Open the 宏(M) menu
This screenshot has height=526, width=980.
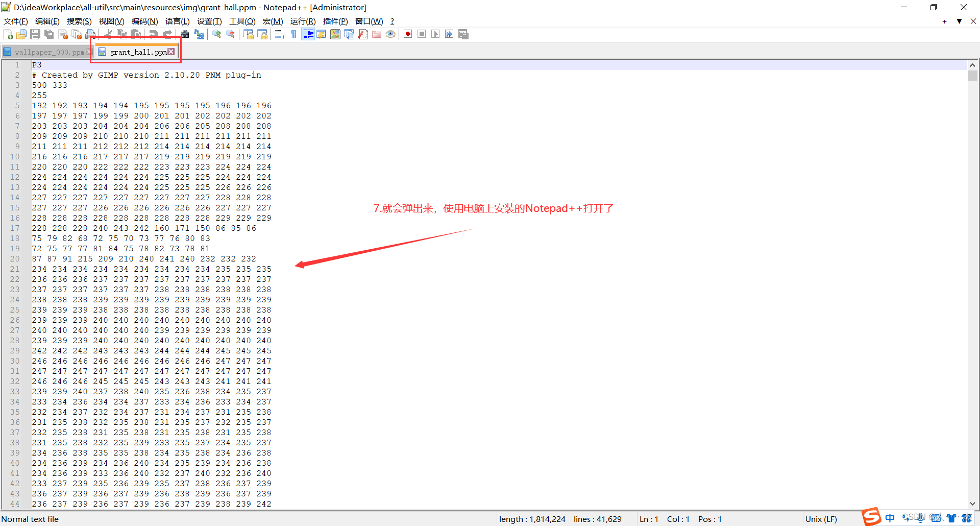point(273,21)
